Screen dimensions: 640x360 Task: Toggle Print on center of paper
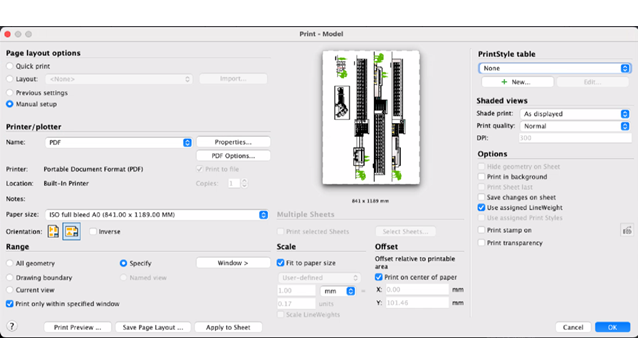click(379, 277)
